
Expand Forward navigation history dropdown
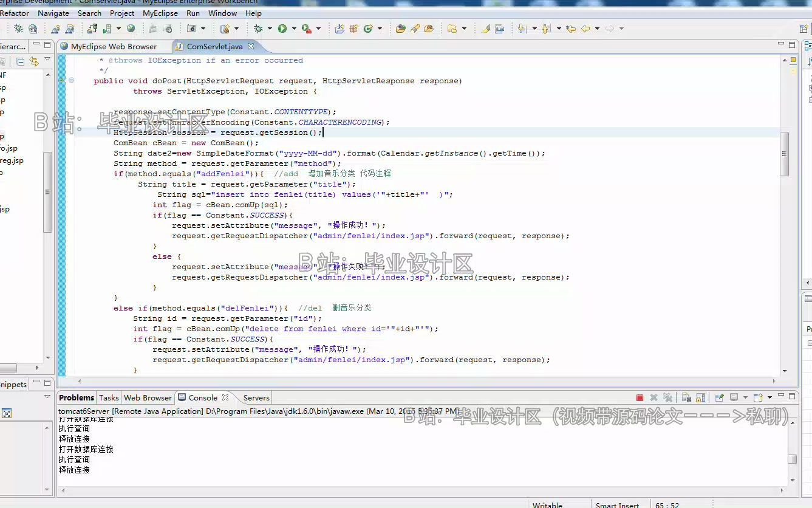point(621,29)
